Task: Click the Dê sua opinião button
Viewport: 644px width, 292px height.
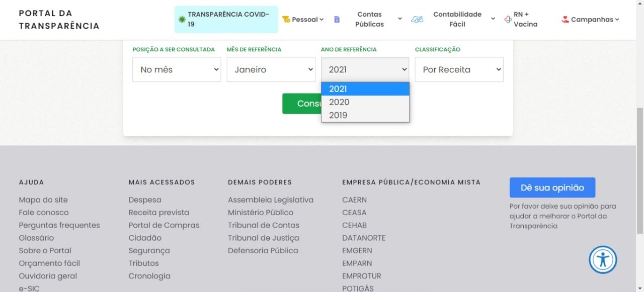Action: [552, 187]
